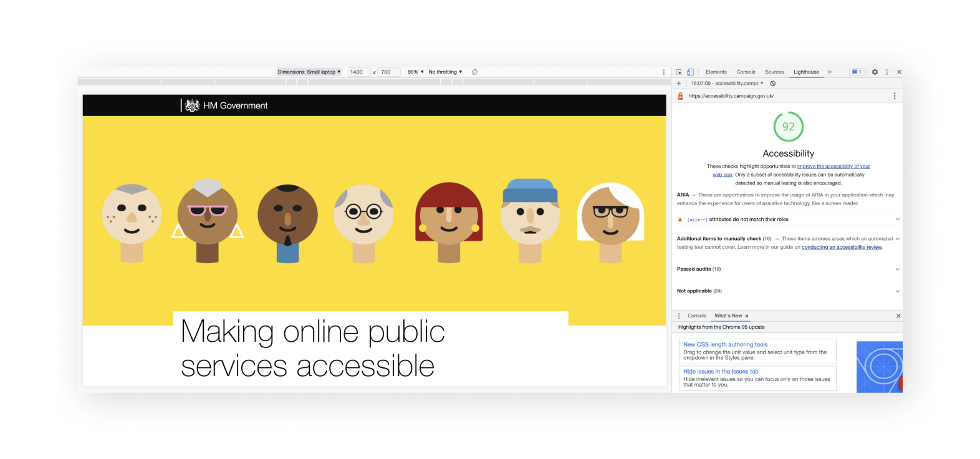Open 'New CSS length authoring tools' item
The height and width of the screenshot is (459, 980).
click(725, 344)
